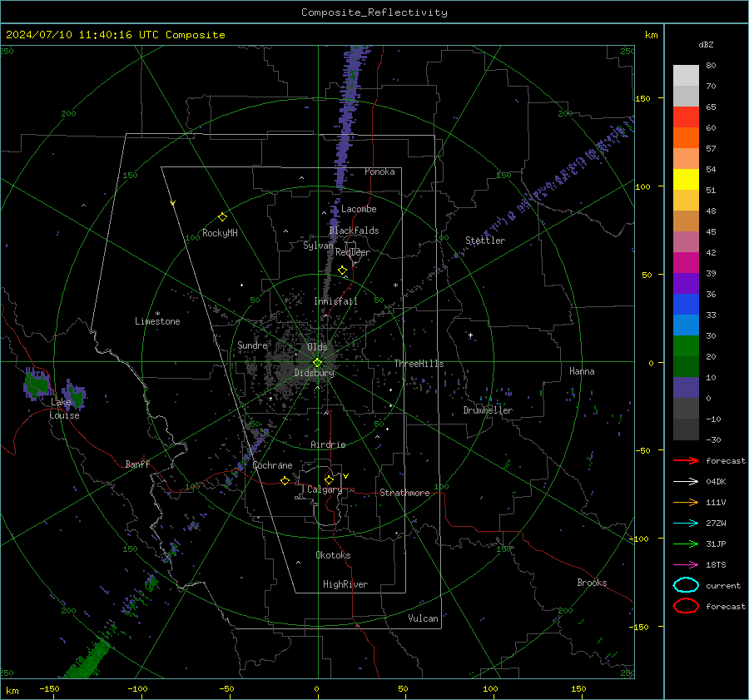This screenshot has width=749, height=700.
Task: Select the light gray 80-70 dBZ swatch
Action: click(686, 76)
